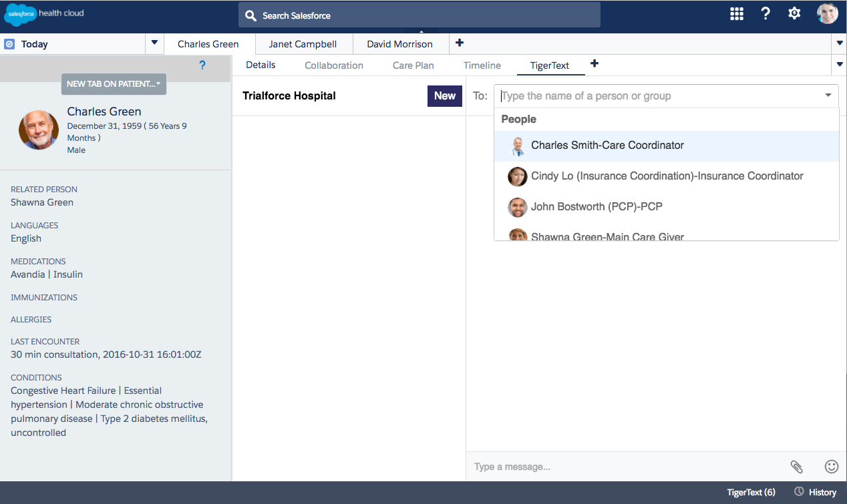Open the user profile avatar menu
This screenshot has width=847, height=504.
(826, 13)
